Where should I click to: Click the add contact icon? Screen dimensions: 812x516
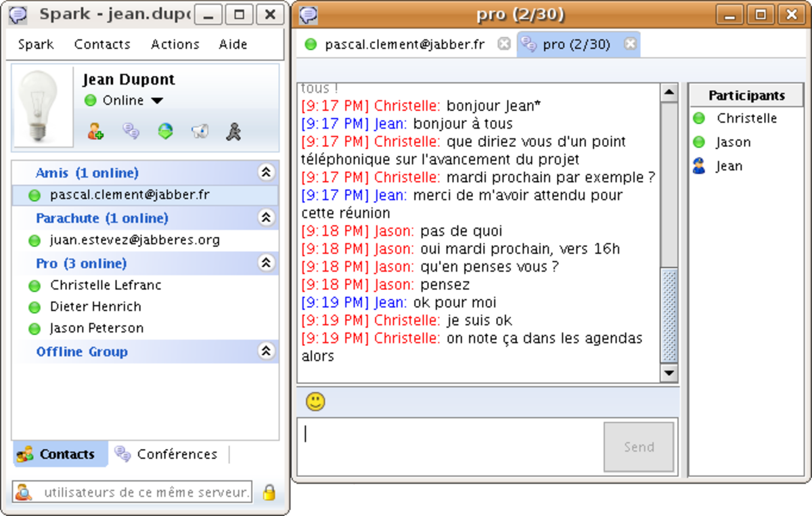click(95, 131)
